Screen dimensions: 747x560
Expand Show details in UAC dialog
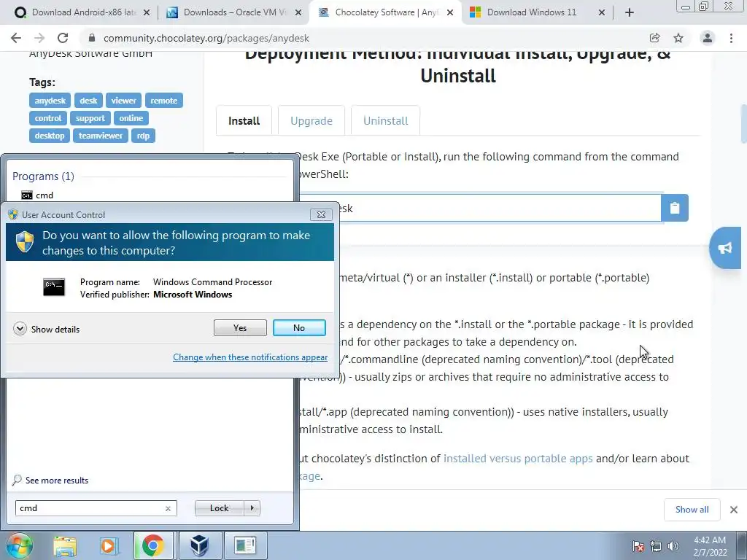coord(47,329)
